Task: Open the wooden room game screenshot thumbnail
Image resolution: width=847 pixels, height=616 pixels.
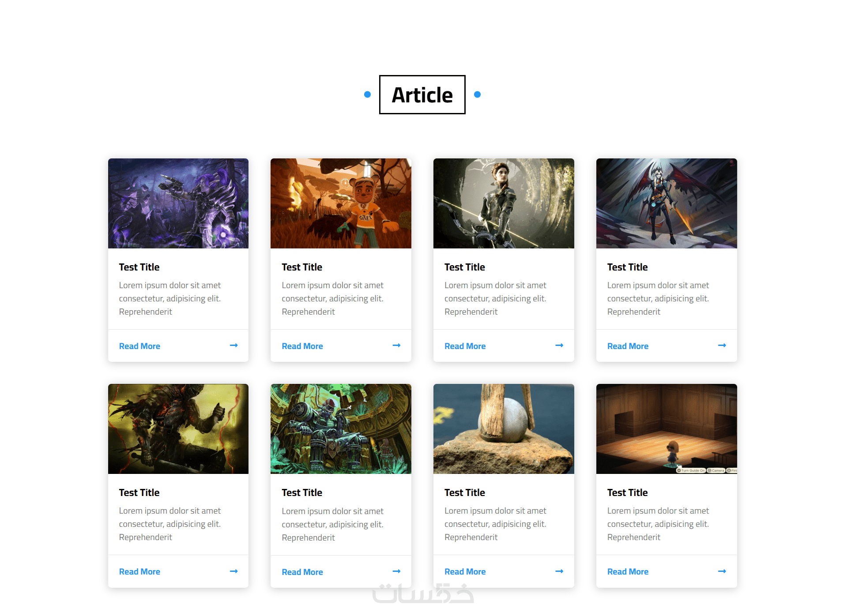Action: (x=666, y=429)
